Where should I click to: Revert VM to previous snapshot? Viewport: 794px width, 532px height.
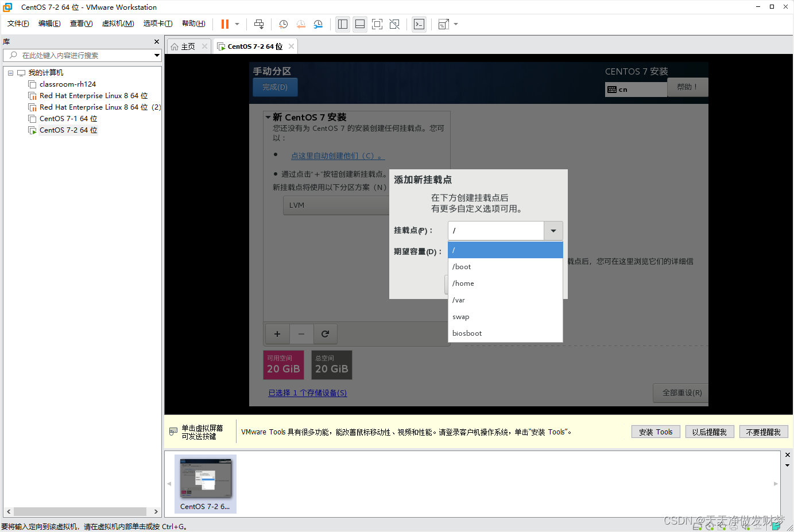(x=301, y=24)
